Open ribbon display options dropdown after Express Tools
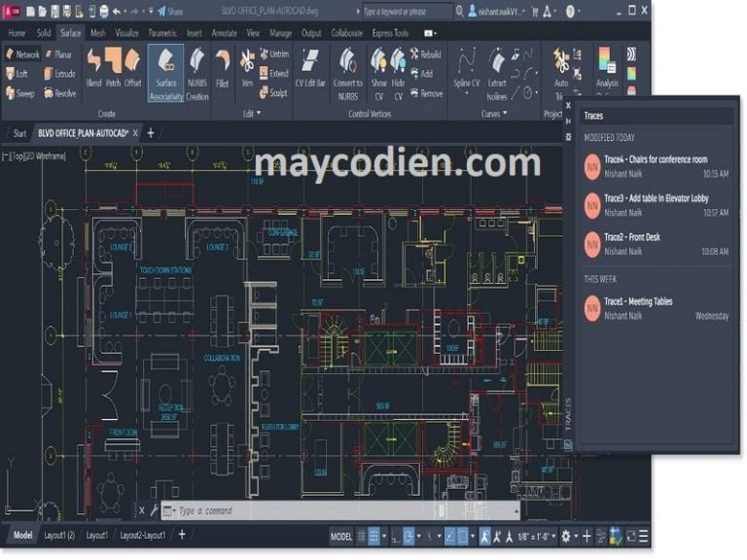Viewport: 747px width, 560px height. (x=430, y=33)
